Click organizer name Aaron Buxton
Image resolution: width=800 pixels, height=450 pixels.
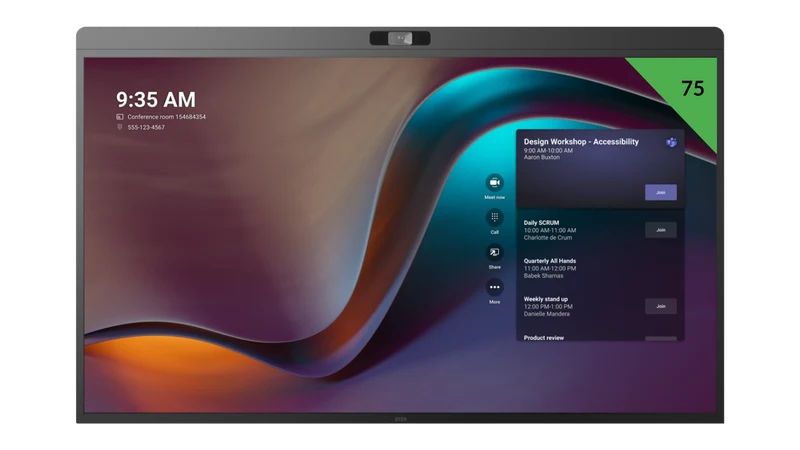[x=542, y=158]
